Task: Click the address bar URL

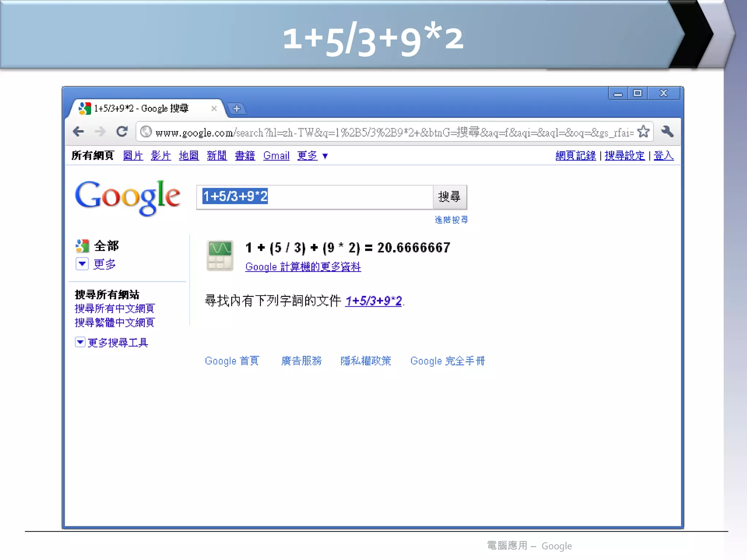Action: [x=394, y=132]
